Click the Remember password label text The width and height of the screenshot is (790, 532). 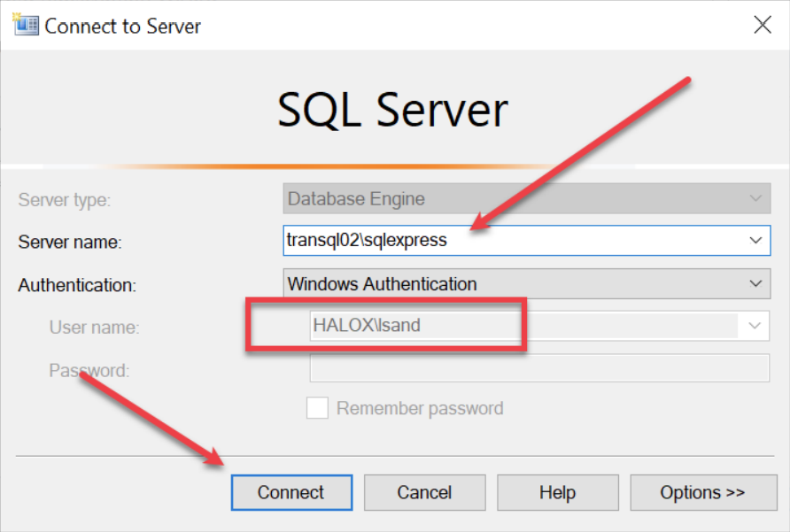[420, 408]
